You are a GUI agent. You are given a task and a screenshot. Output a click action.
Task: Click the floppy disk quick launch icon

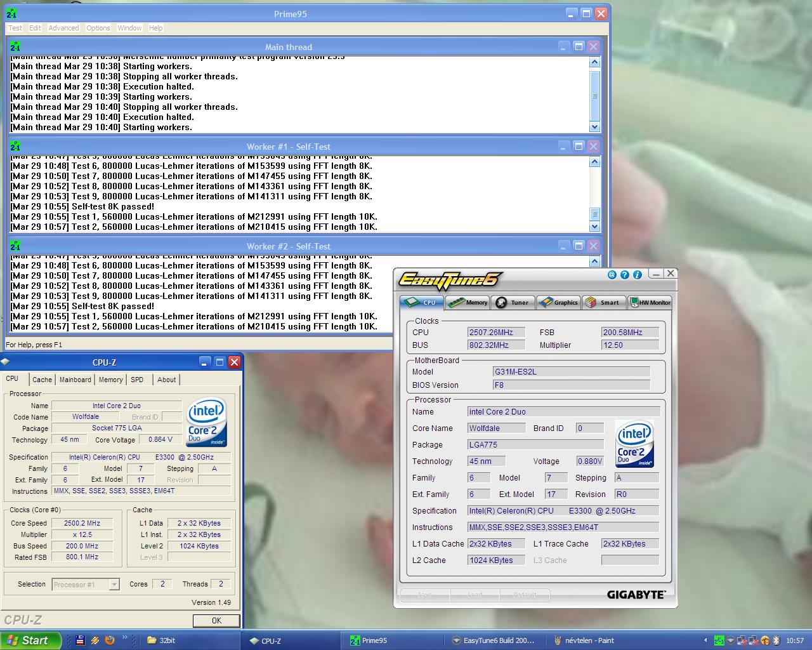tap(81, 640)
